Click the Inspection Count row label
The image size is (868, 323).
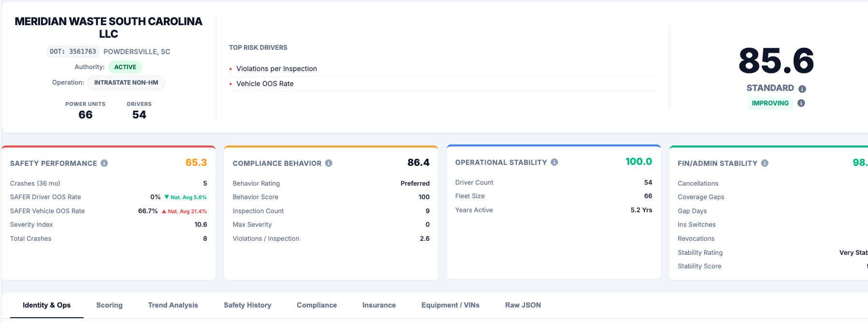click(x=258, y=211)
